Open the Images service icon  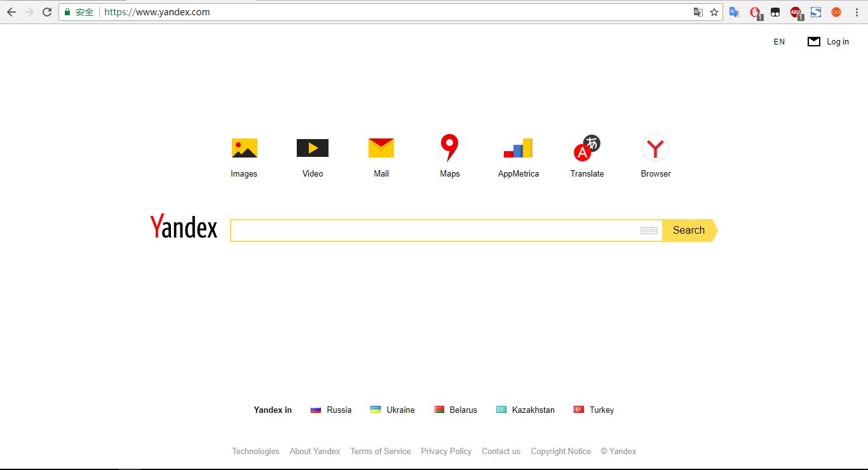point(244,148)
